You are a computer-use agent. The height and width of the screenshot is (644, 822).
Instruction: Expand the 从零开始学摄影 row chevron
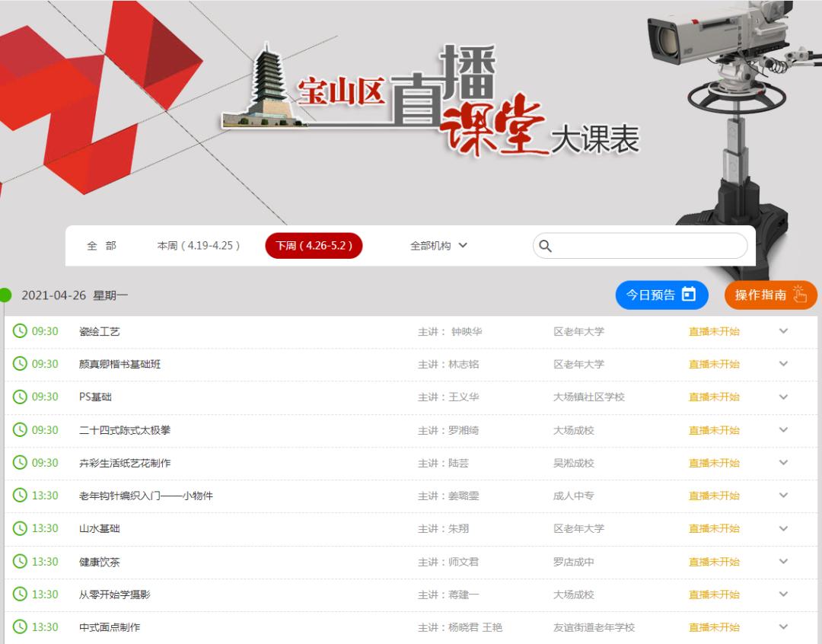(783, 594)
